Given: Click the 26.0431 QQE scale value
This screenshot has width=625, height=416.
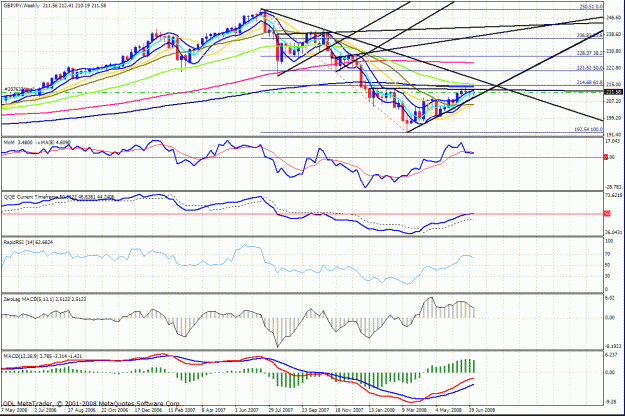Looking at the screenshot, I should pyautogui.click(x=613, y=232).
